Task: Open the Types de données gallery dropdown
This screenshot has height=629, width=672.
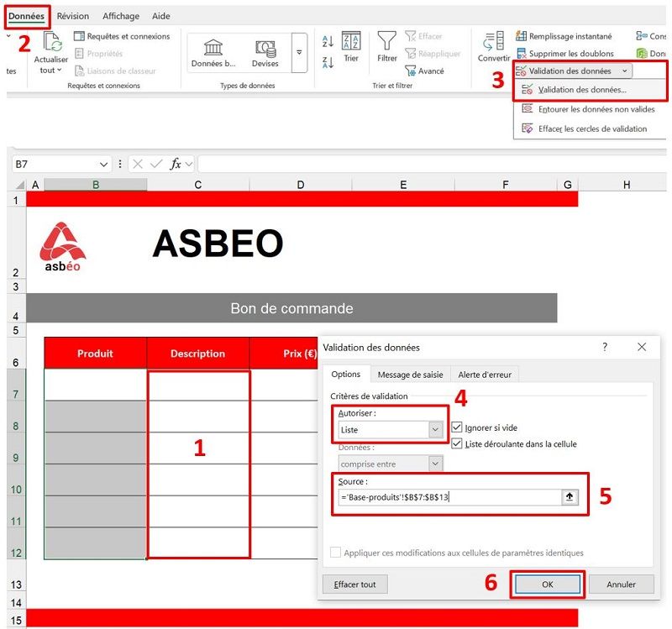Action: tap(301, 54)
